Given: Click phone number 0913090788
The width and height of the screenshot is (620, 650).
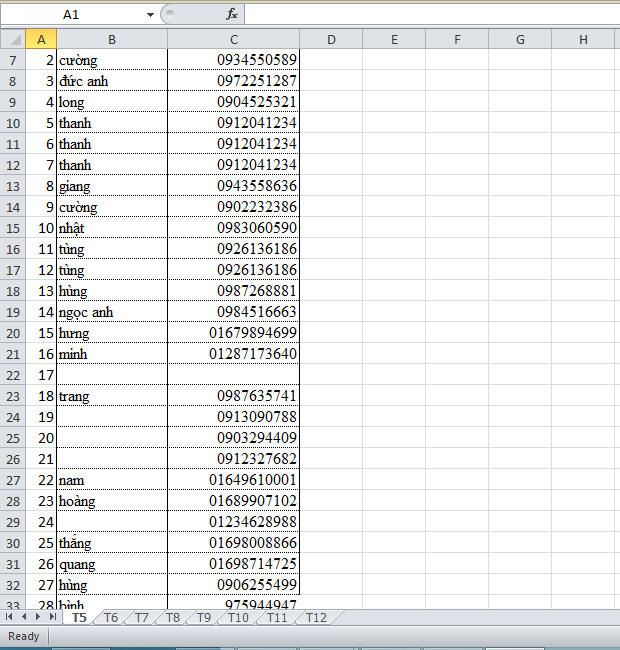Looking at the screenshot, I should pos(234,417).
